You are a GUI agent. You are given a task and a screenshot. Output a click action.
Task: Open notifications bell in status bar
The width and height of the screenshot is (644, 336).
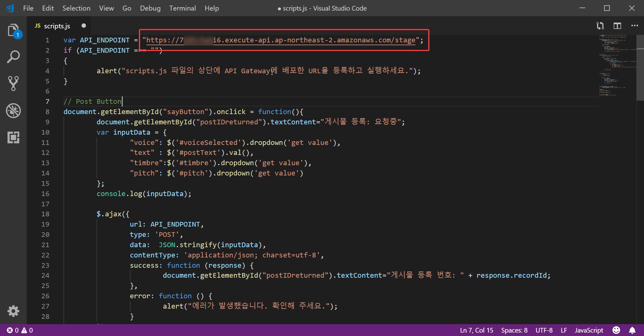point(632,330)
